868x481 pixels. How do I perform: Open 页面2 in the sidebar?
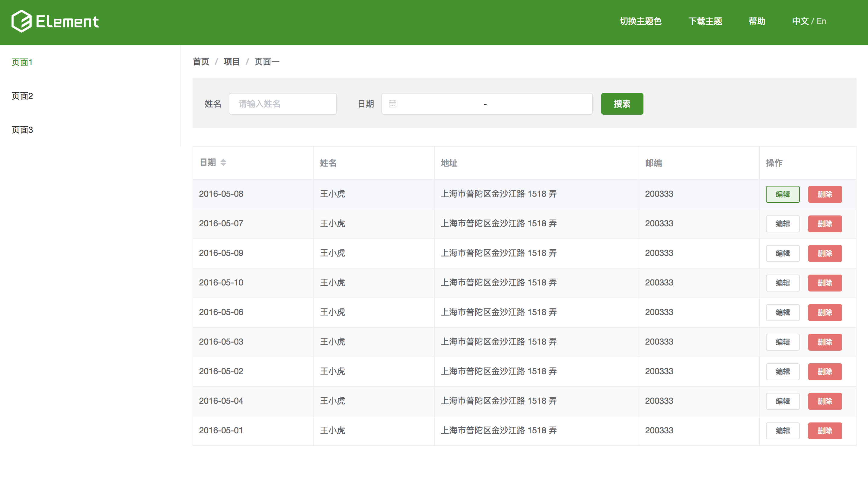click(22, 96)
